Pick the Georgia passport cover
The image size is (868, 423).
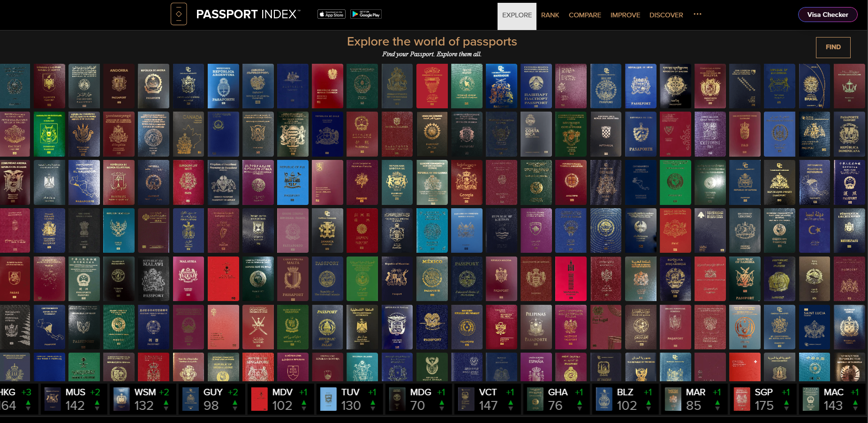pyautogui.click(x=466, y=182)
